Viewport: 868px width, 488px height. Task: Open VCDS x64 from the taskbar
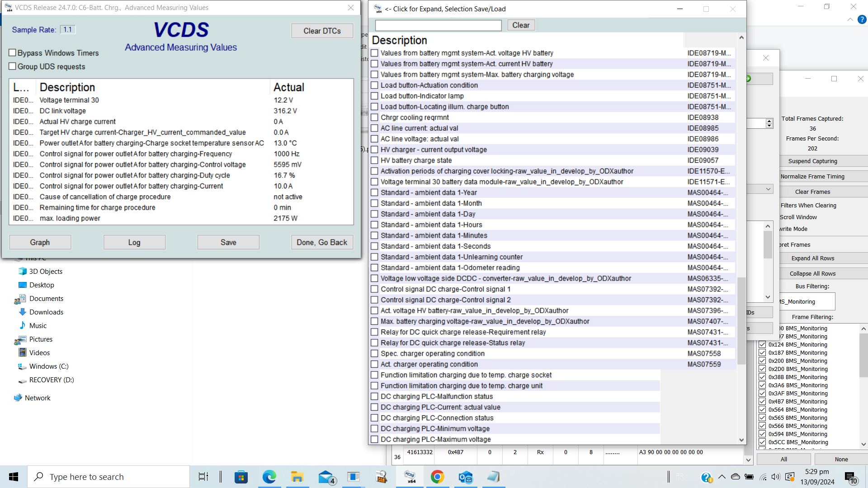pyautogui.click(x=410, y=477)
